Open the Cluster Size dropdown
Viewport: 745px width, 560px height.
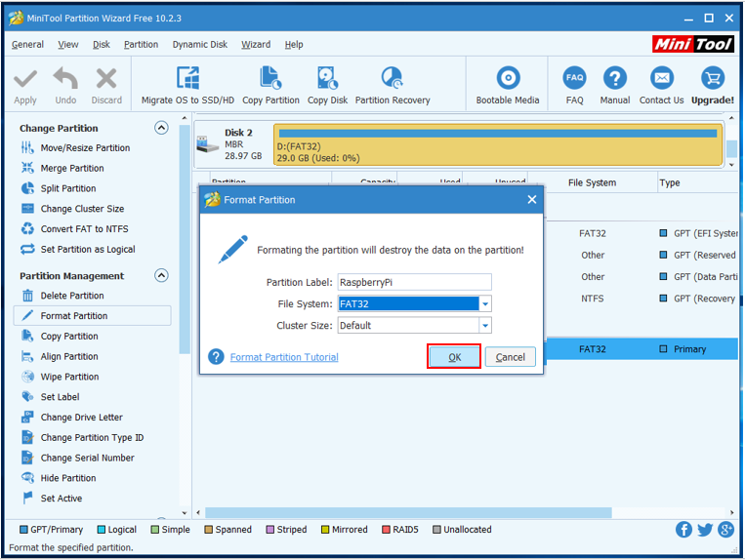tap(485, 326)
